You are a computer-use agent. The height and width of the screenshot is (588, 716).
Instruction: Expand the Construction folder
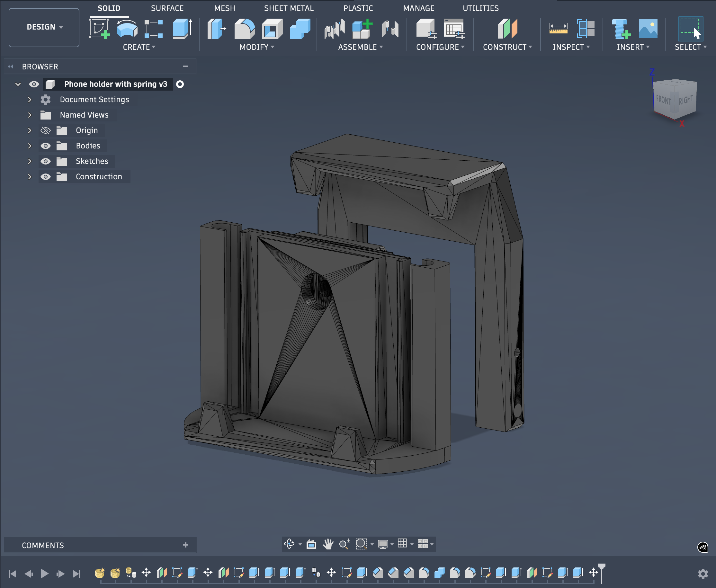(x=30, y=177)
